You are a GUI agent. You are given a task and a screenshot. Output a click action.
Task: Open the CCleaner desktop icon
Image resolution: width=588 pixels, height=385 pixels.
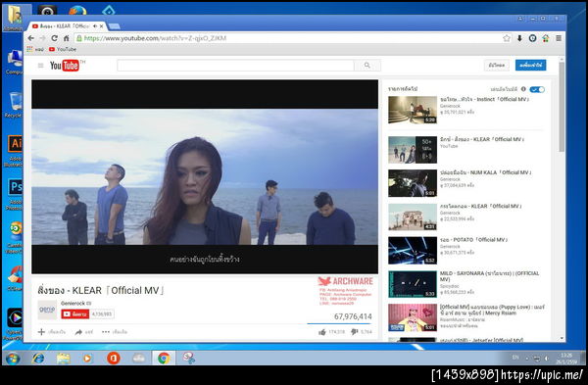pos(15,278)
